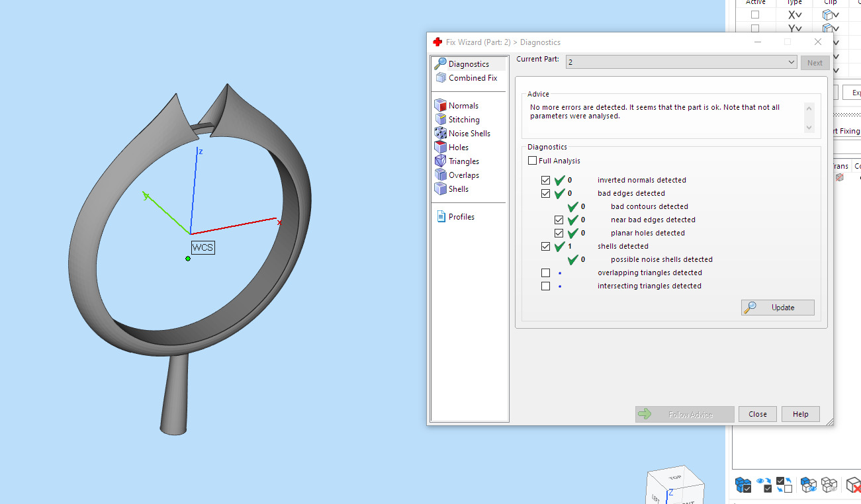This screenshot has width=861, height=504.
Task: Open the X section Type dropdown
Action: [x=795, y=15]
